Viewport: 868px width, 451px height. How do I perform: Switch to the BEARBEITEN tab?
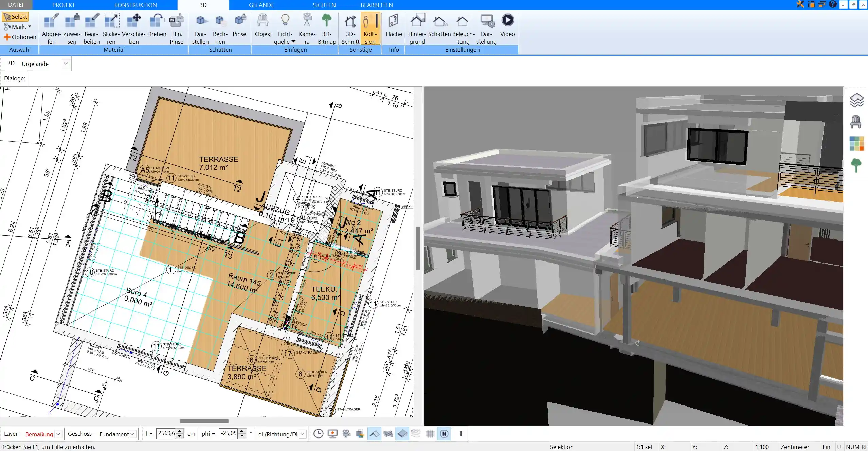coord(377,5)
